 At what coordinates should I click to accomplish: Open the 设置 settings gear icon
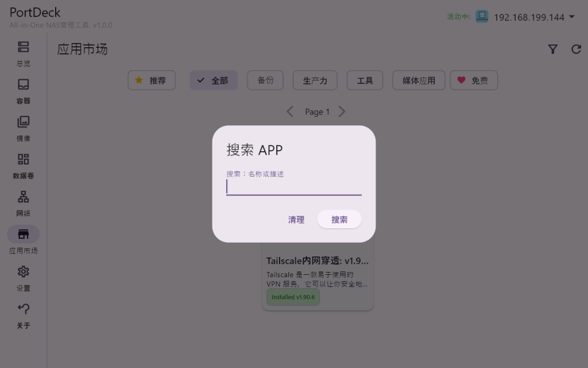23,271
